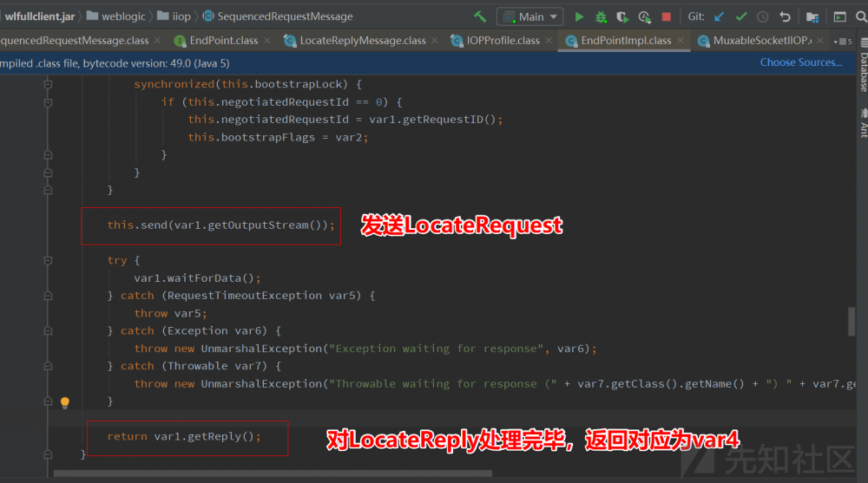The image size is (868, 483).
Task: Start debugging with the green bug icon
Action: (x=601, y=17)
